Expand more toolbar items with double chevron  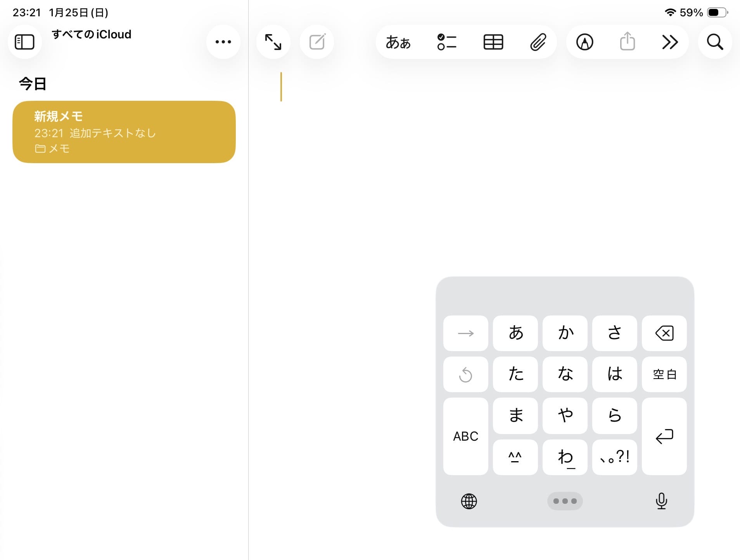tap(670, 42)
